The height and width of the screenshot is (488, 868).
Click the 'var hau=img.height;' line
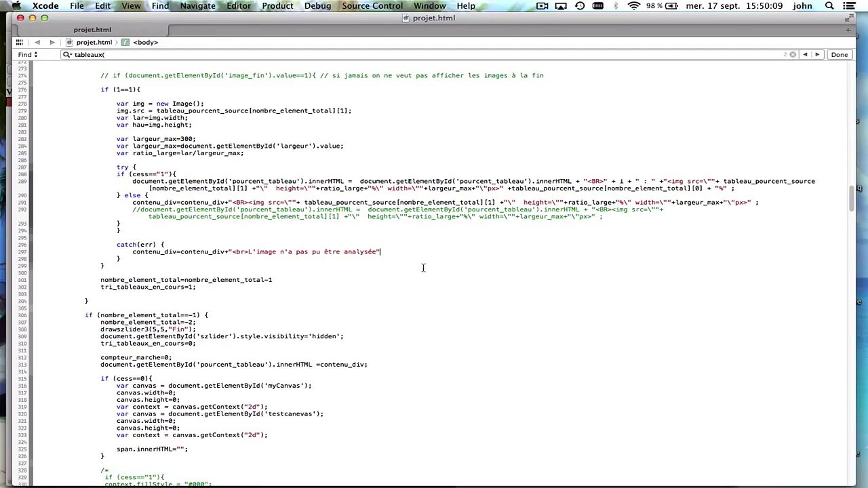[154, 125]
